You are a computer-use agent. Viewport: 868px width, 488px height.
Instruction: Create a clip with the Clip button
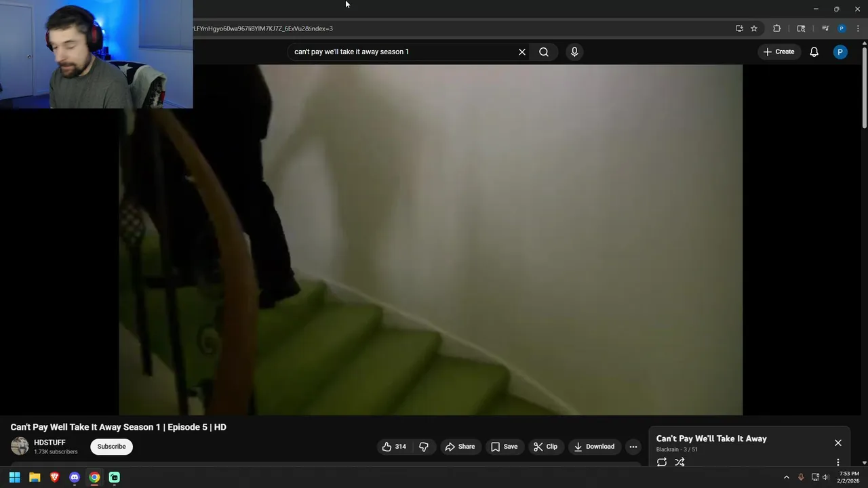[545, 447]
